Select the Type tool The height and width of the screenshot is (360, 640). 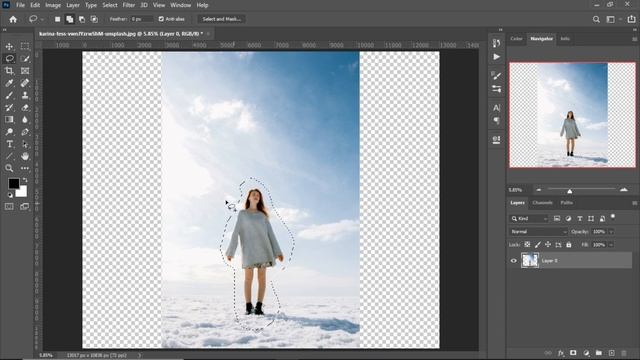click(9, 144)
